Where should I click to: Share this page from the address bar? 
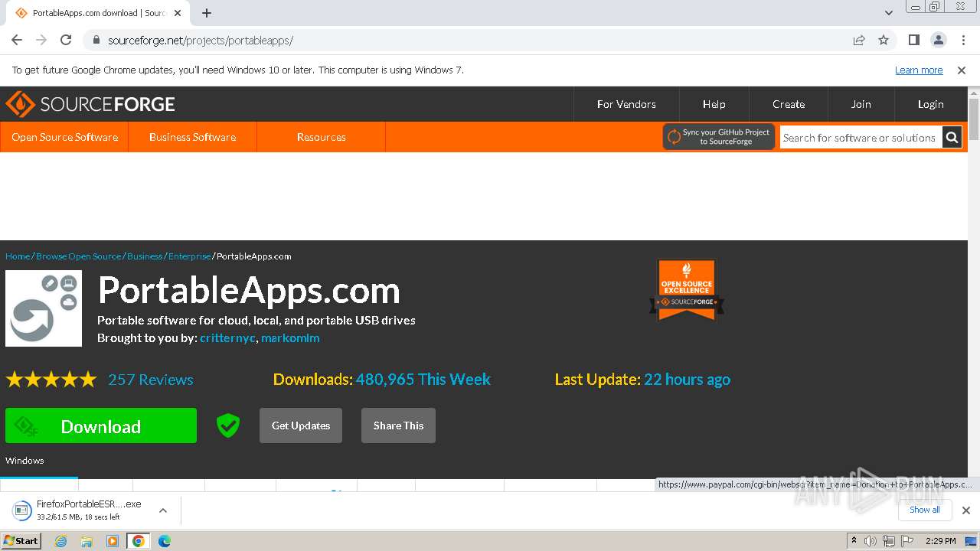859,40
